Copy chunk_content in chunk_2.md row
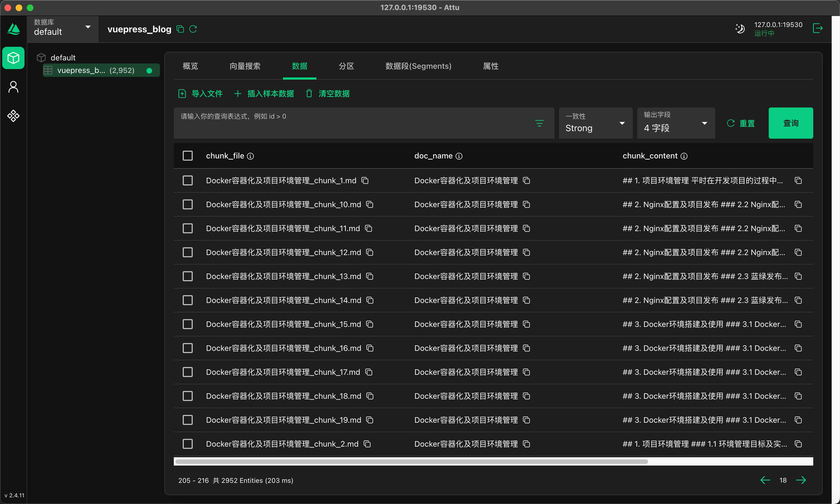840x504 pixels. pyautogui.click(x=798, y=444)
